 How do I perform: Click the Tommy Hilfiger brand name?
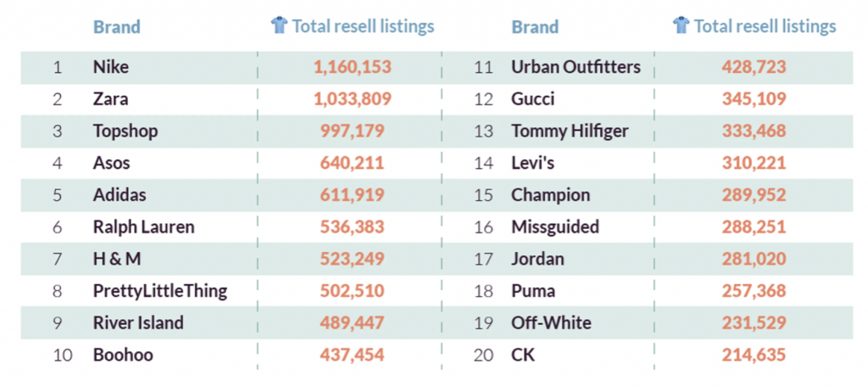[570, 131]
